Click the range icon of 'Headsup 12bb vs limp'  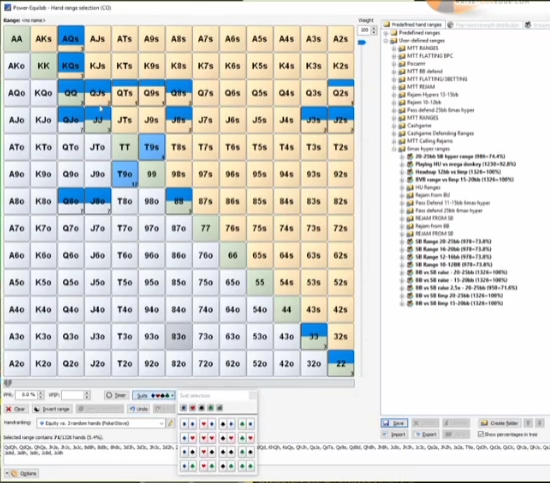coord(409,172)
